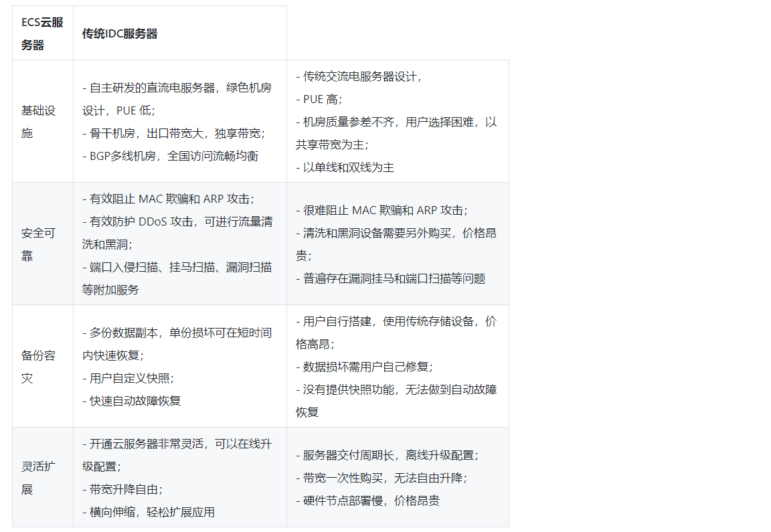The image size is (771, 532).
Task: Click text '快速自动故障恢复'
Action: click(135, 401)
